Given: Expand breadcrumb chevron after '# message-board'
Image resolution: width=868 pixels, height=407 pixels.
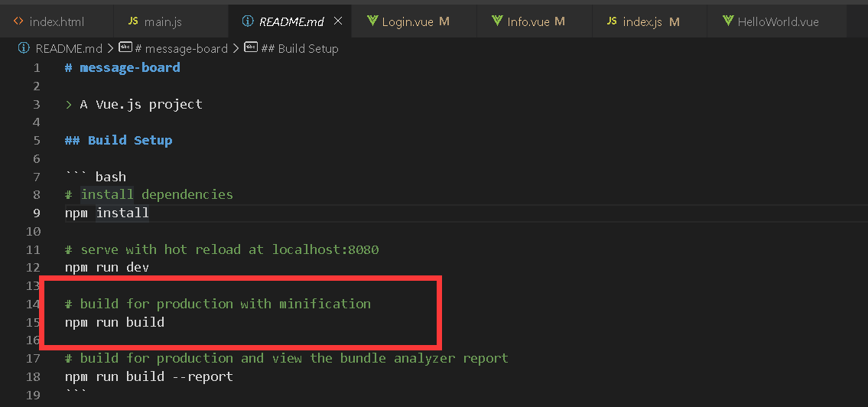Looking at the screenshot, I should (236, 49).
